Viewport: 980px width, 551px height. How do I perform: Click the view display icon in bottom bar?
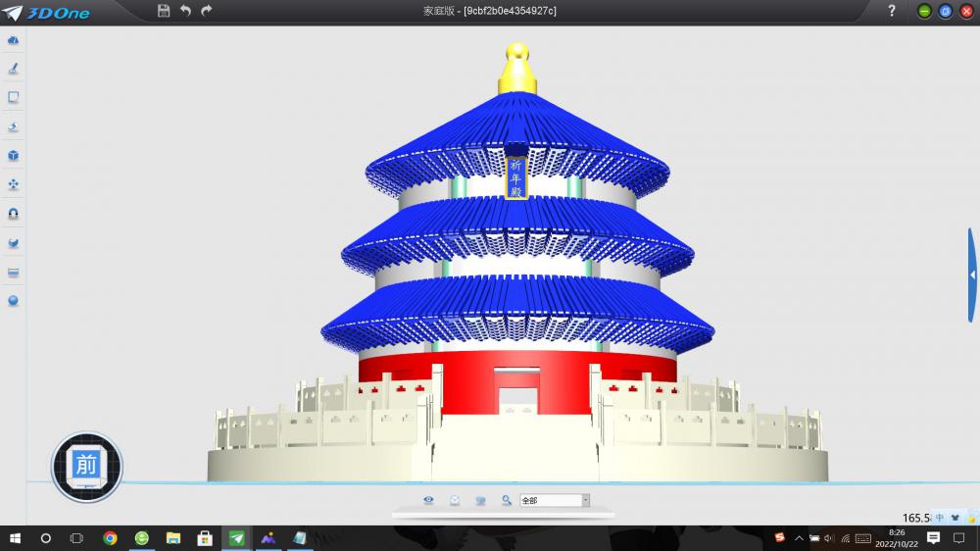pos(480,500)
